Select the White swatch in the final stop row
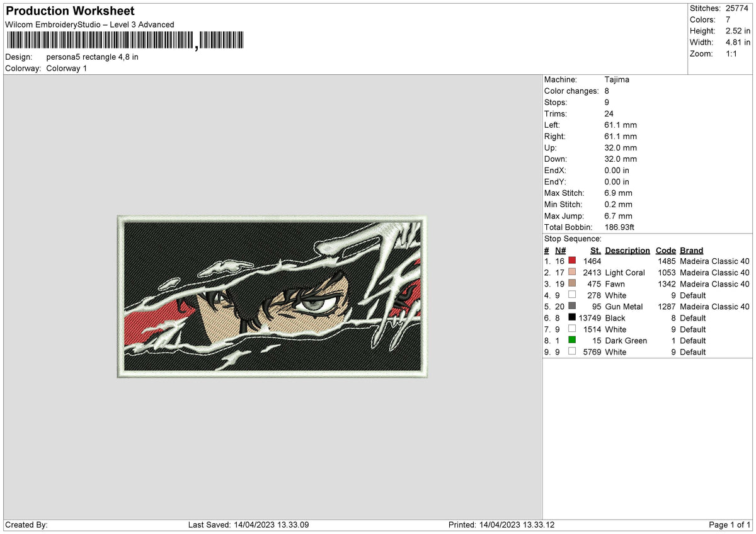This screenshot has height=534, width=756. pos(572,352)
